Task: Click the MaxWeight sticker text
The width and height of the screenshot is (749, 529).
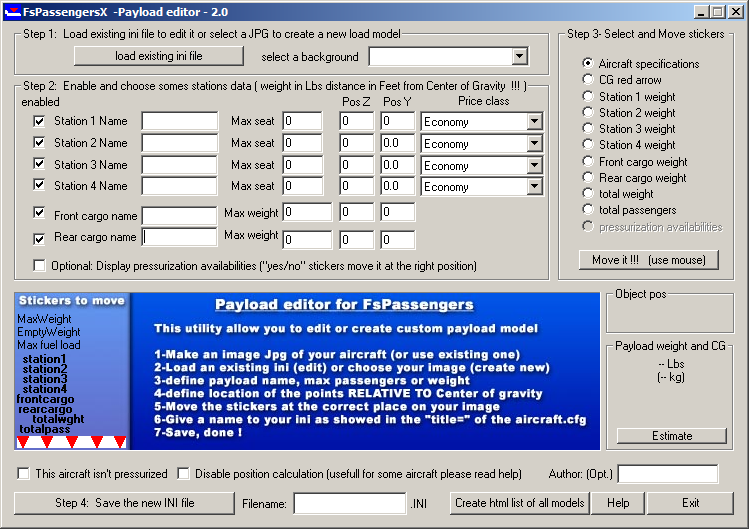Action: pyautogui.click(x=44, y=319)
